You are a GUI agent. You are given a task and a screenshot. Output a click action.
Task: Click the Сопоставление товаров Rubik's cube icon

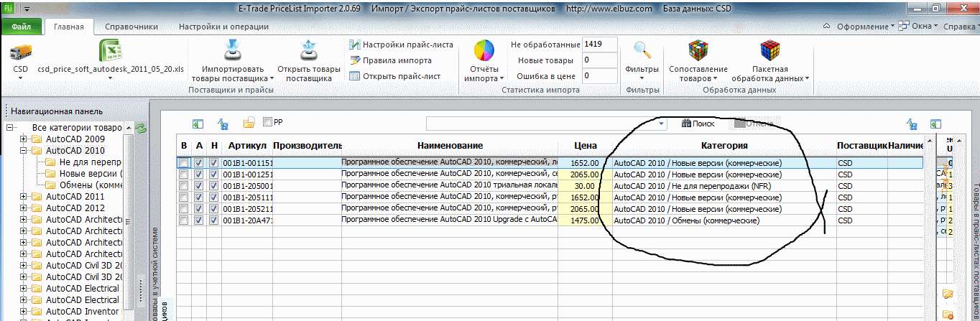pos(697,51)
